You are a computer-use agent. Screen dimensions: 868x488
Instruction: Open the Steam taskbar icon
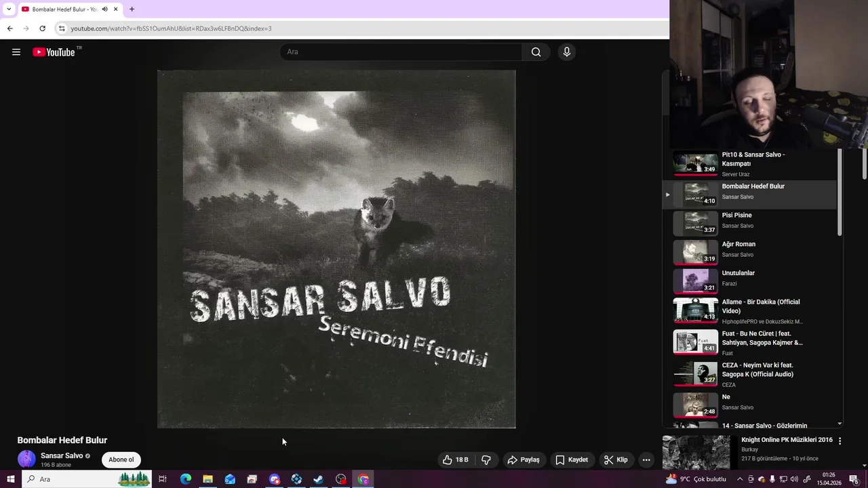click(x=319, y=479)
